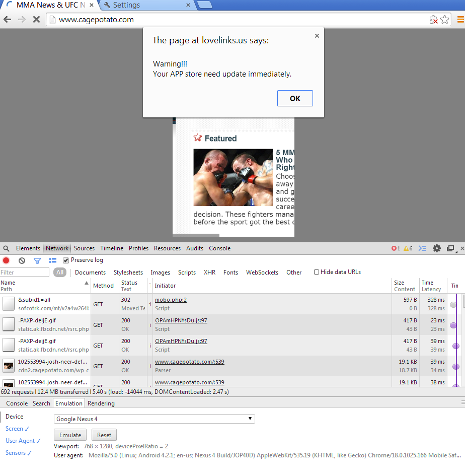This screenshot has width=465, height=476.
Task: Open the drawer Search tab
Action: (41, 403)
